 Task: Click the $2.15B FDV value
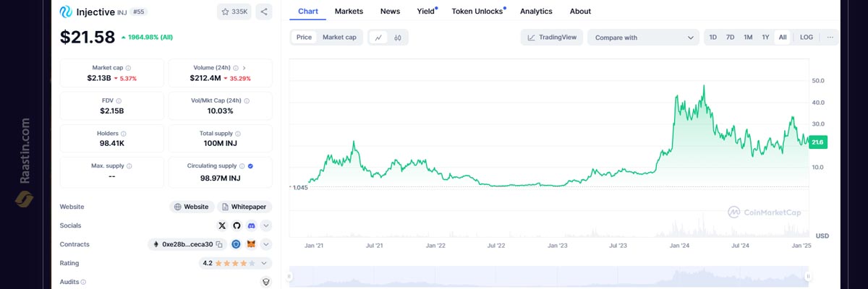[112, 111]
